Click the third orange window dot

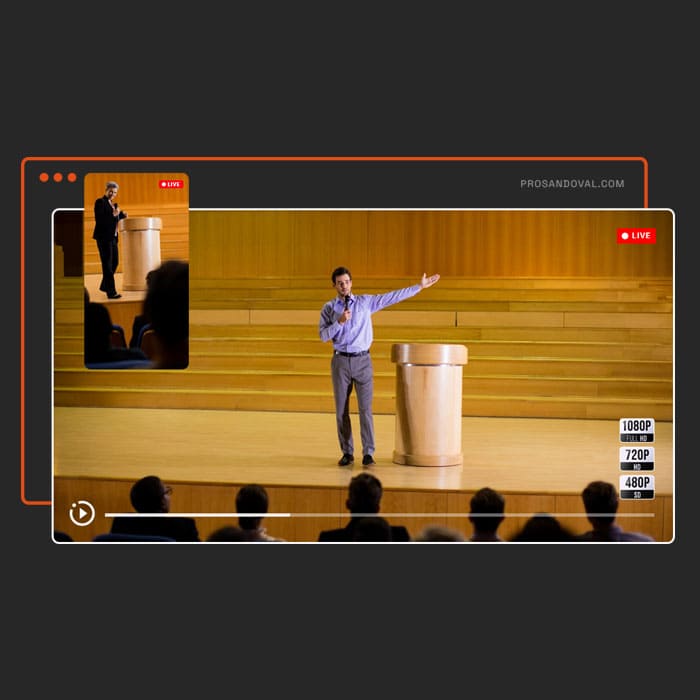point(72,177)
